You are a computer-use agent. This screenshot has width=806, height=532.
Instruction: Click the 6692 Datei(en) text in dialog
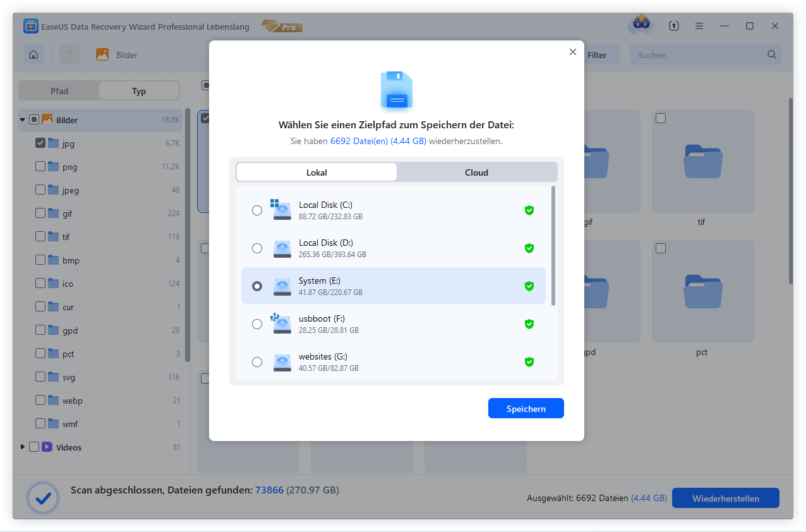(359, 141)
